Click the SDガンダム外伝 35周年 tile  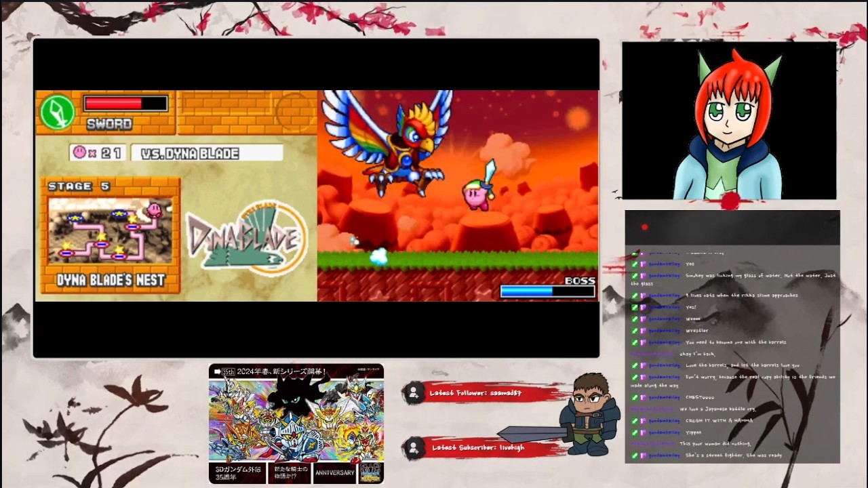click(x=237, y=473)
